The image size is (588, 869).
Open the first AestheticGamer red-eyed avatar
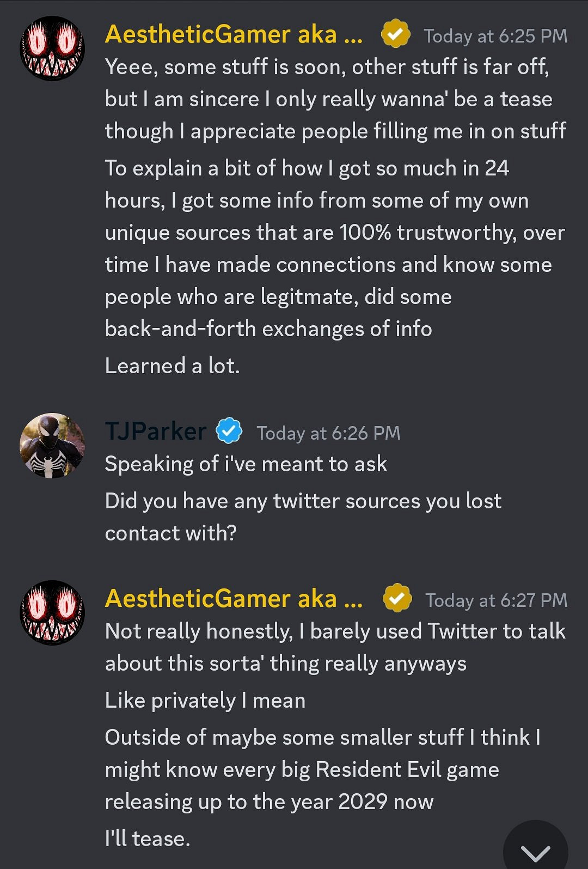[52, 48]
